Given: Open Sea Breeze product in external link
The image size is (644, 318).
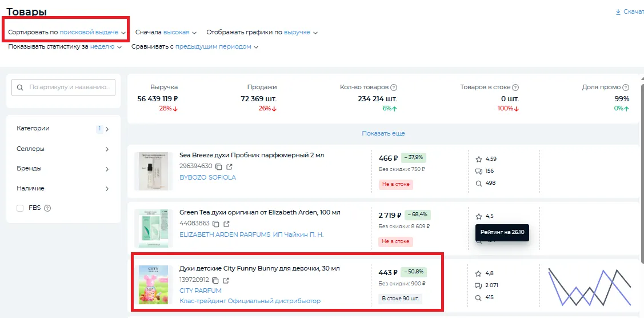Looking at the screenshot, I should 229,166.
